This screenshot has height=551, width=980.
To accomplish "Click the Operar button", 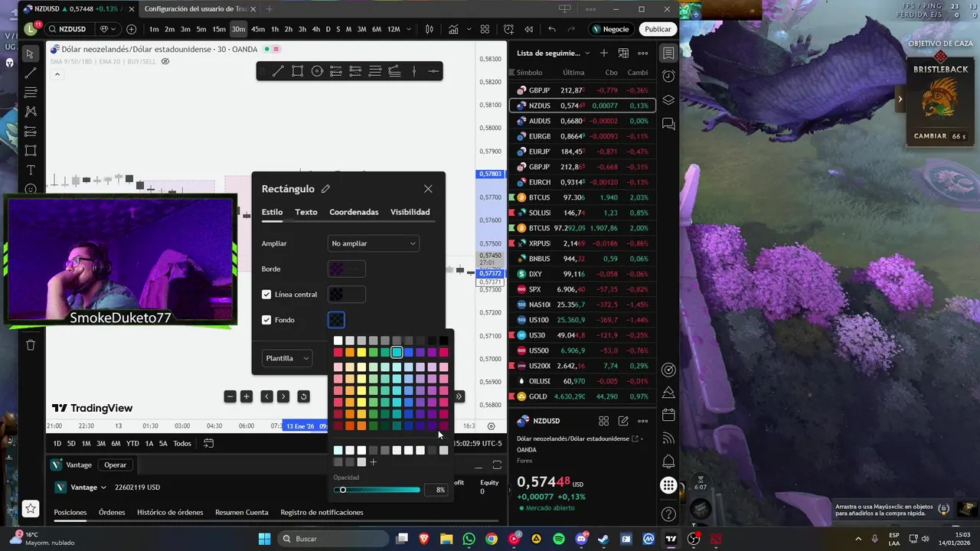I will pos(116,465).
